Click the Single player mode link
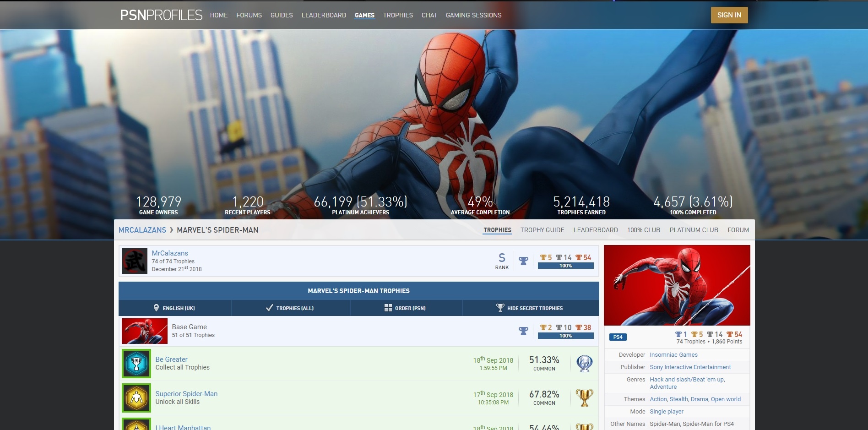 tap(667, 412)
